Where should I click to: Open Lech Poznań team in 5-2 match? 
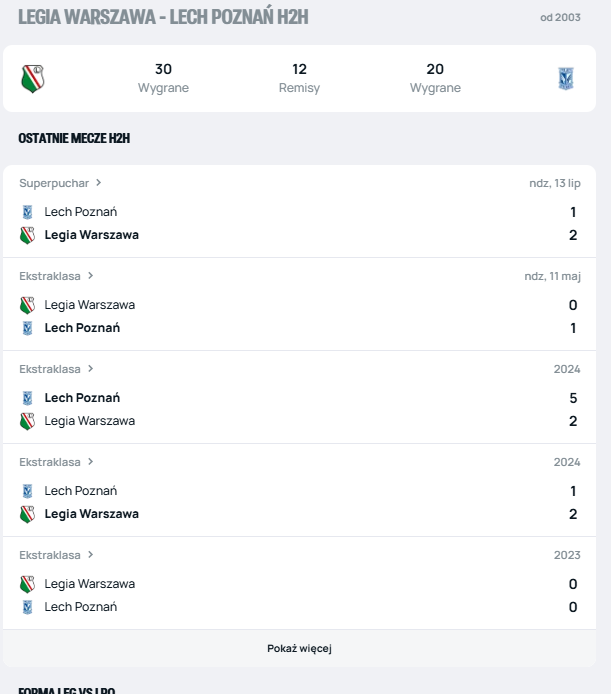click(82, 398)
